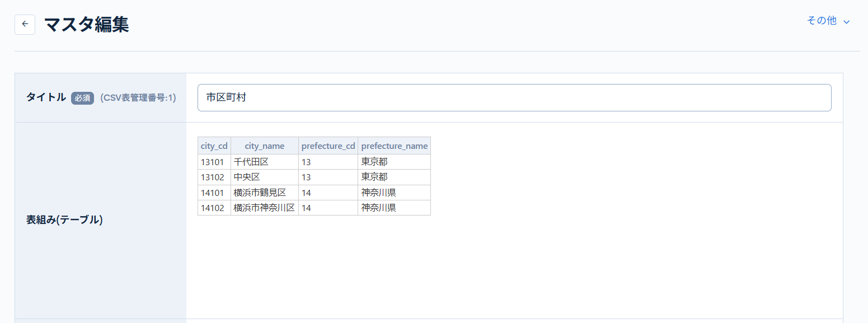Click the 必須 required badge
This screenshot has width=868, height=323.
tap(82, 97)
